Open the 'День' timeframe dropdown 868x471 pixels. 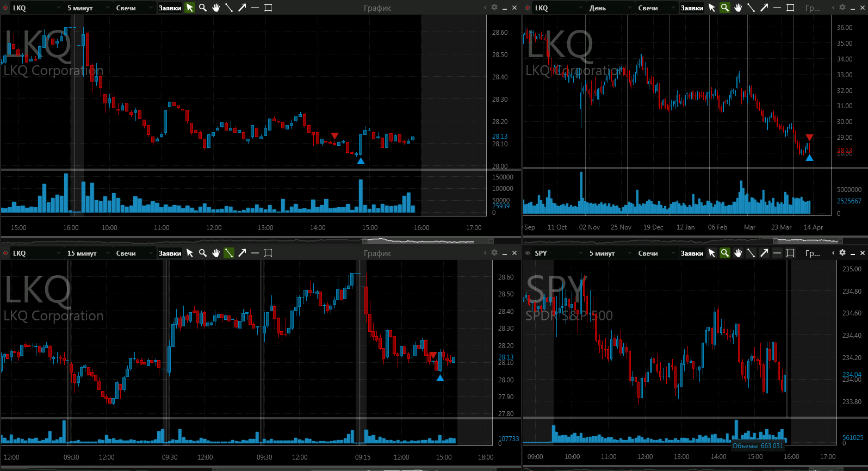(610, 8)
